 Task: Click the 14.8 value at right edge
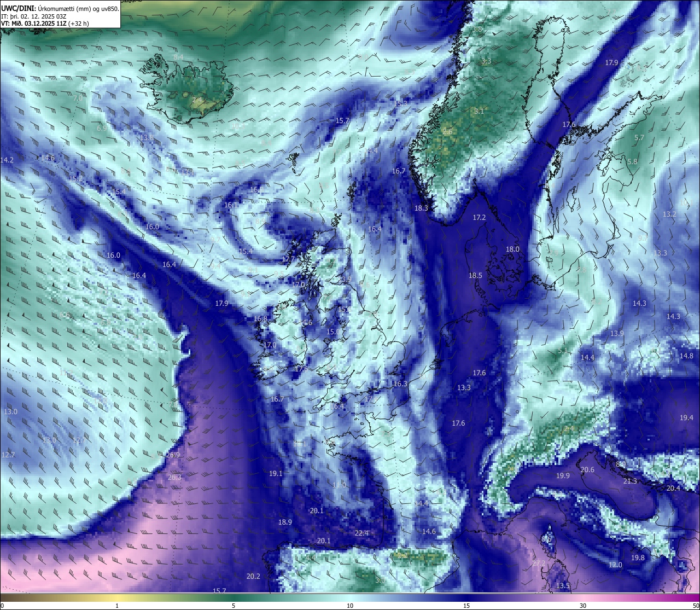(x=686, y=356)
